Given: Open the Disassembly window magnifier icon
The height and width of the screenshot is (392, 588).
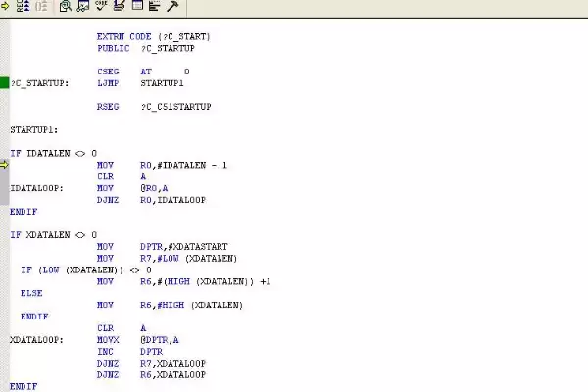Looking at the screenshot, I should point(66,6).
